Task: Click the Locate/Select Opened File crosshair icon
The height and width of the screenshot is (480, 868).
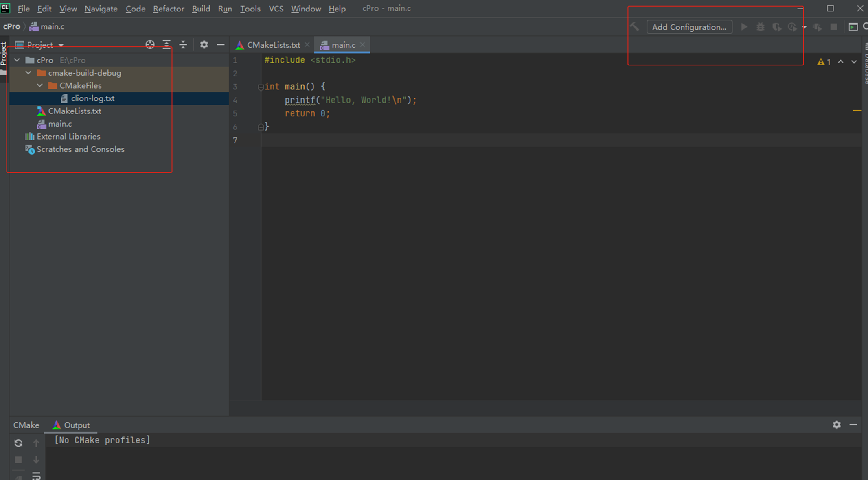Action: 150,45
